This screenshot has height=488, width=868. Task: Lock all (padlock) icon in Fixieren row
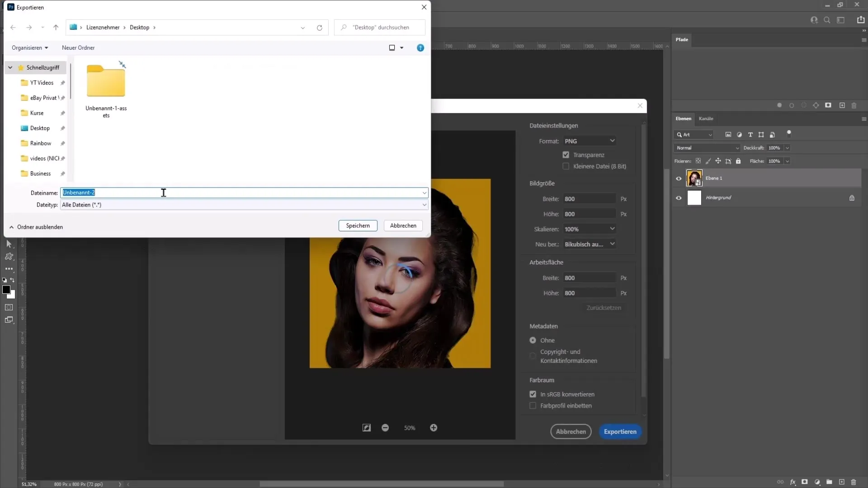coord(738,161)
